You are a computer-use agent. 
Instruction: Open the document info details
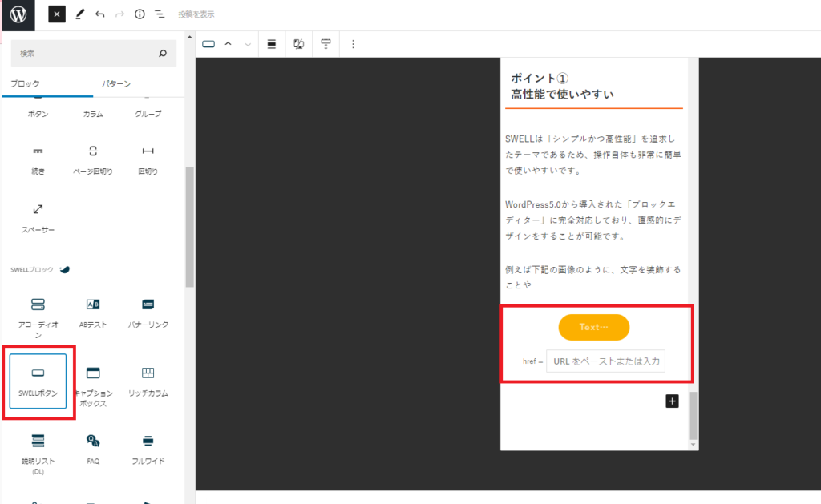[140, 14]
